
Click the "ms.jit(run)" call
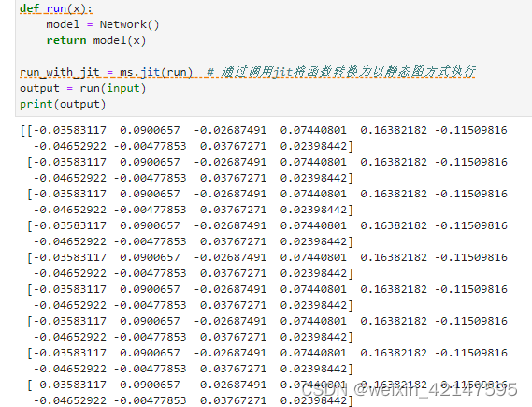(x=156, y=72)
